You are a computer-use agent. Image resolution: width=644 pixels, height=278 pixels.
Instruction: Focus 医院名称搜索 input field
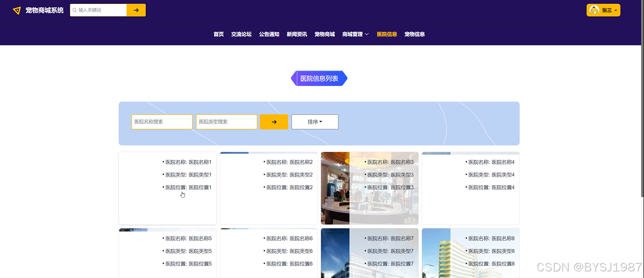(162, 122)
